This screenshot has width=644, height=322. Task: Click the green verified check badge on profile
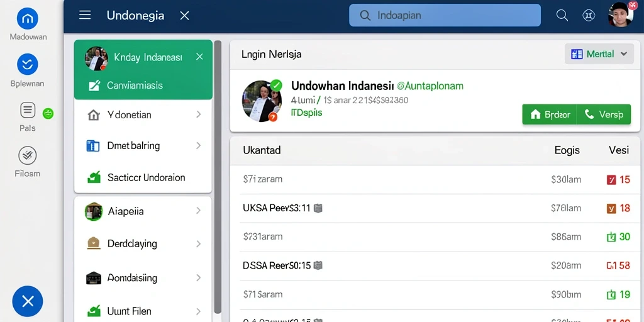[277, 86]
